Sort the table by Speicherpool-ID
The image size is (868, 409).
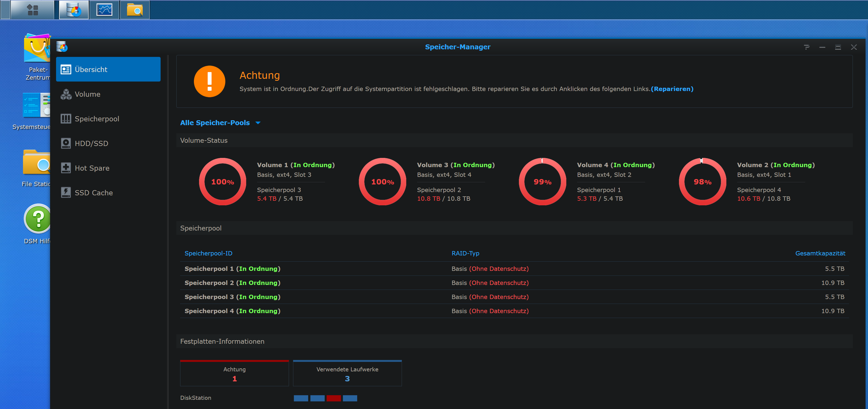pyautogui.click(x=208, y=253)
